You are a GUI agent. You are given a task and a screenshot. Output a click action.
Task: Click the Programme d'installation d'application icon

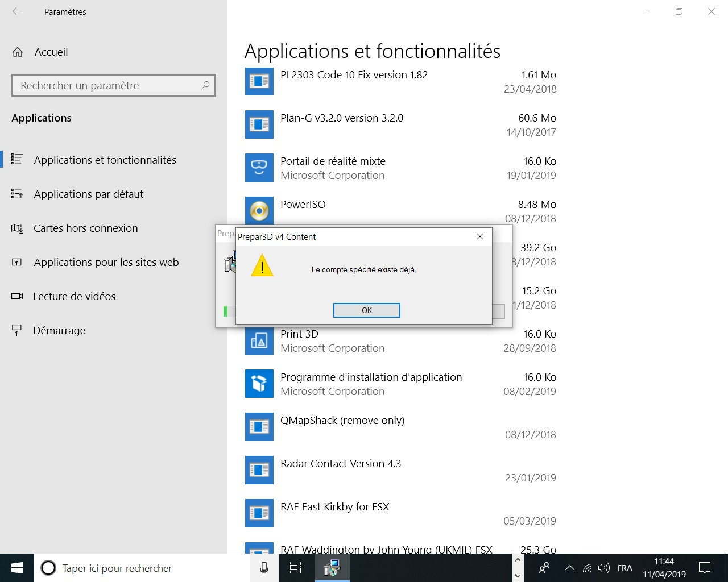click(x=259, y=384)
